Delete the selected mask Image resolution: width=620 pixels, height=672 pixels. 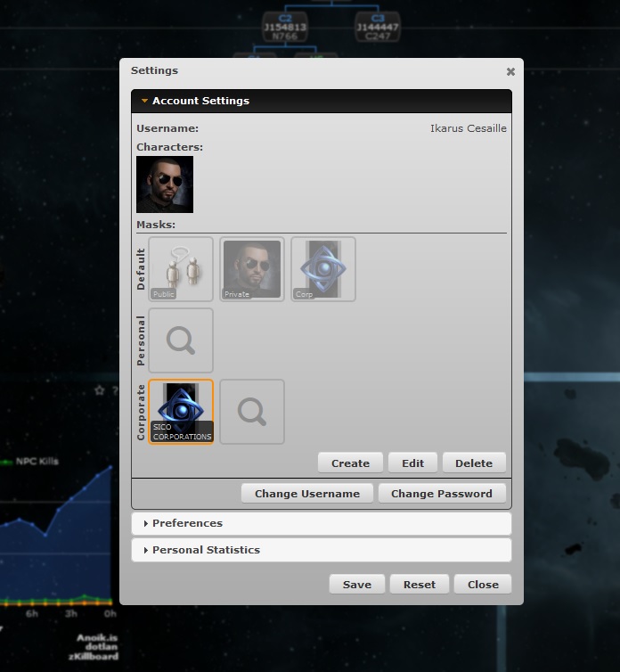click(x=473, y=463)
